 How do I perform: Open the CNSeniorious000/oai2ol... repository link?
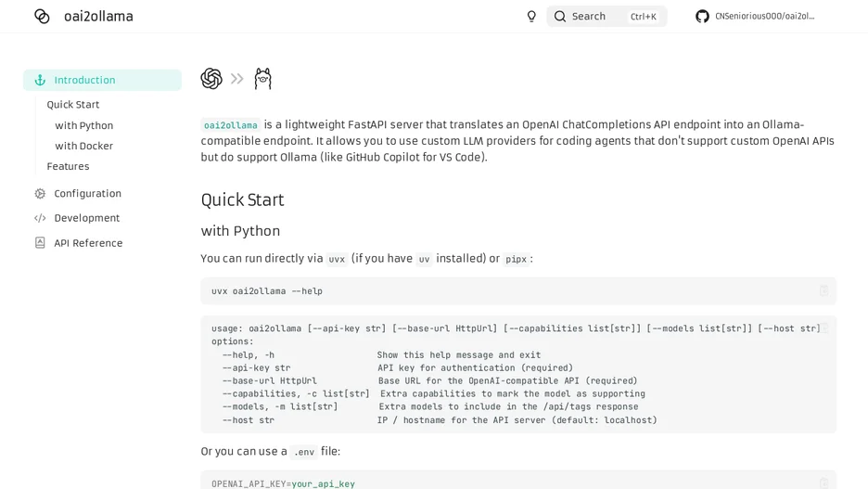764,17
